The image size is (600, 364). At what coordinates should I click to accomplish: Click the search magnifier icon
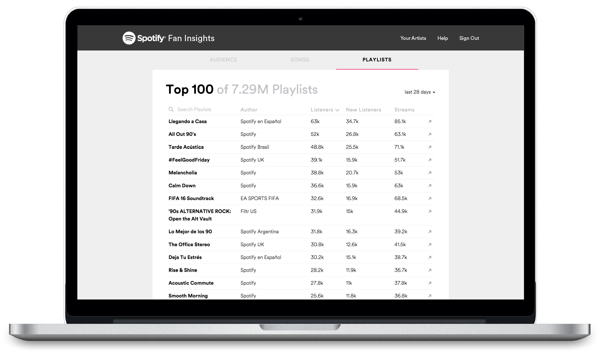(x=171, y=109)
